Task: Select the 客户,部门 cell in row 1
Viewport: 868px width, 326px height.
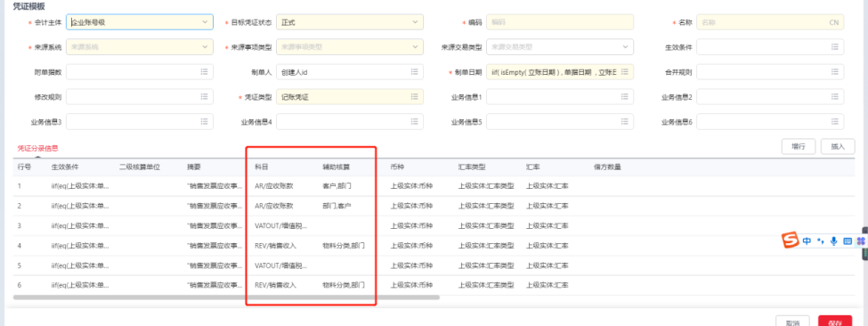Action: [x=337, y=186]
